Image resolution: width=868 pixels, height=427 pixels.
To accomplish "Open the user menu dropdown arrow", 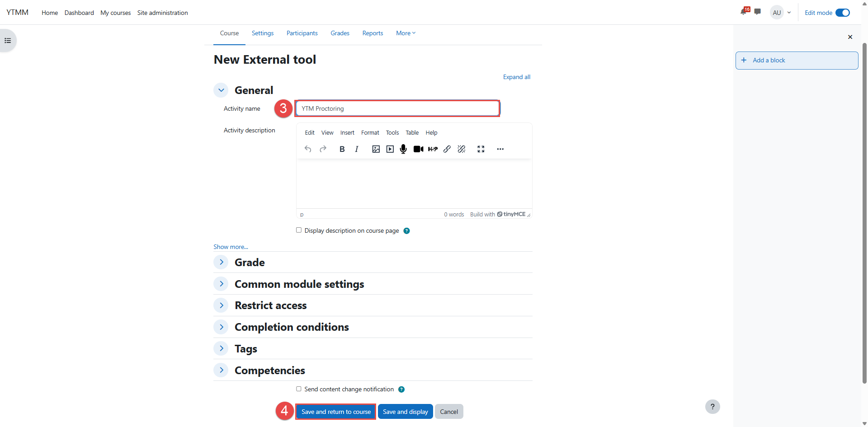I will coord(789,13).
